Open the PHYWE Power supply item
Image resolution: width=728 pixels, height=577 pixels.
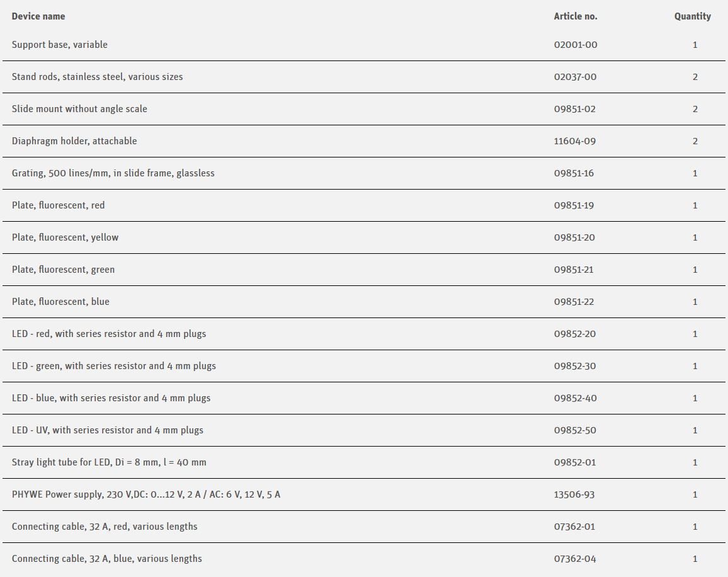point(146,494)
